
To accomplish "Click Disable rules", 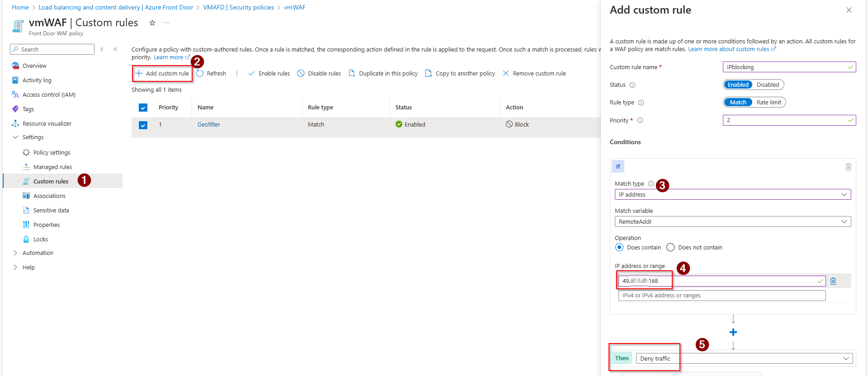I will [319, 73].
